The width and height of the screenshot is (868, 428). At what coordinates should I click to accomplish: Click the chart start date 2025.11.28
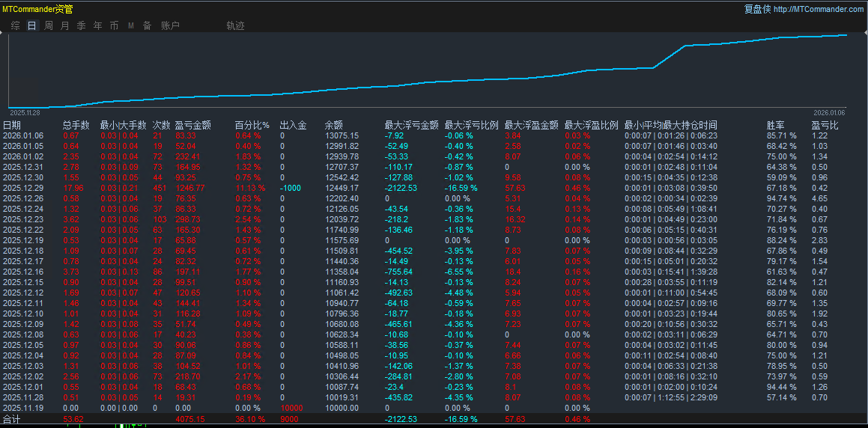25,111
